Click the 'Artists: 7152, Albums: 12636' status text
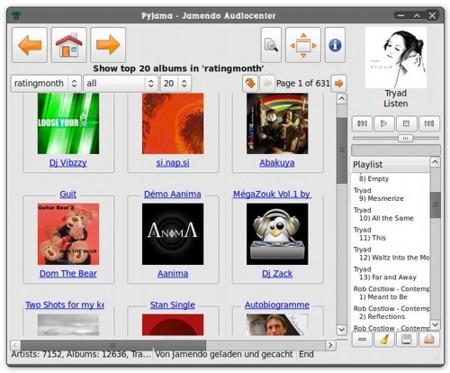 coord(81,354)
